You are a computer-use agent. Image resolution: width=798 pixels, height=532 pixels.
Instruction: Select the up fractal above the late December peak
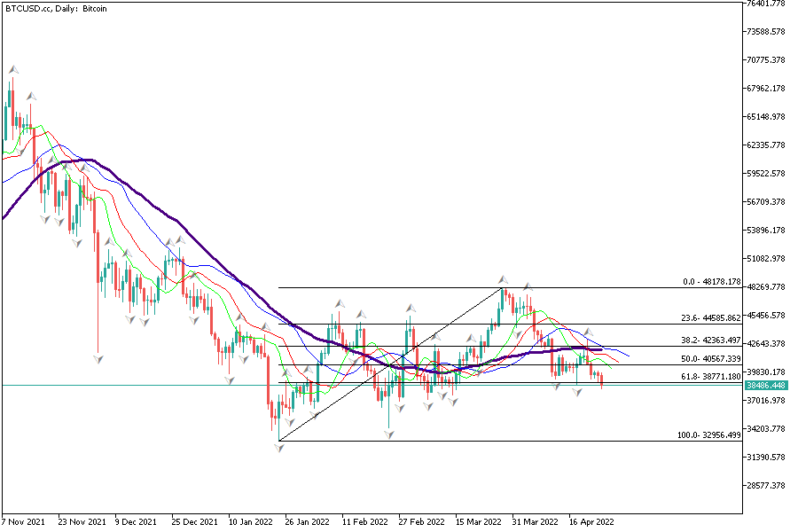pyautogui.click(x=180, y=239)
